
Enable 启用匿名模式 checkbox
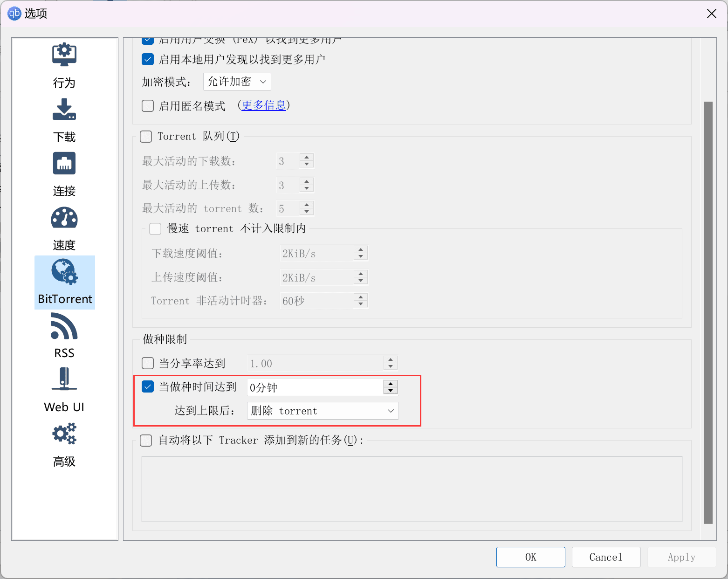[x=148, y=106]
